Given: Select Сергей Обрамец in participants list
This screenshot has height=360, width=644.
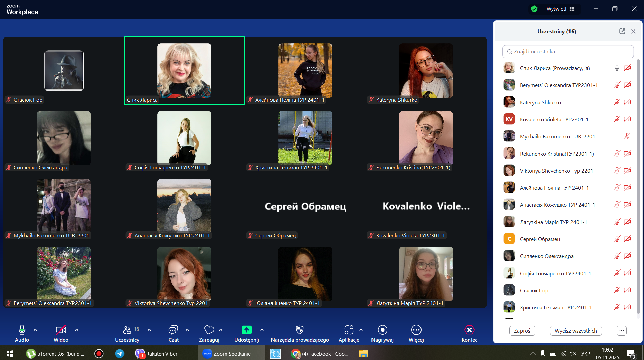Looking at the screenshot, I should coord(540,239).
